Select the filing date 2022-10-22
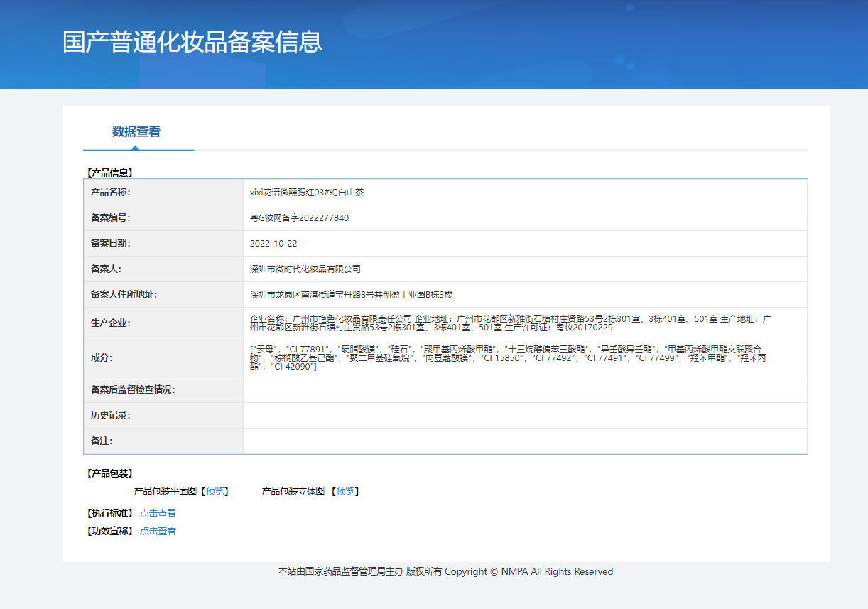 click(x=273, y=244)
